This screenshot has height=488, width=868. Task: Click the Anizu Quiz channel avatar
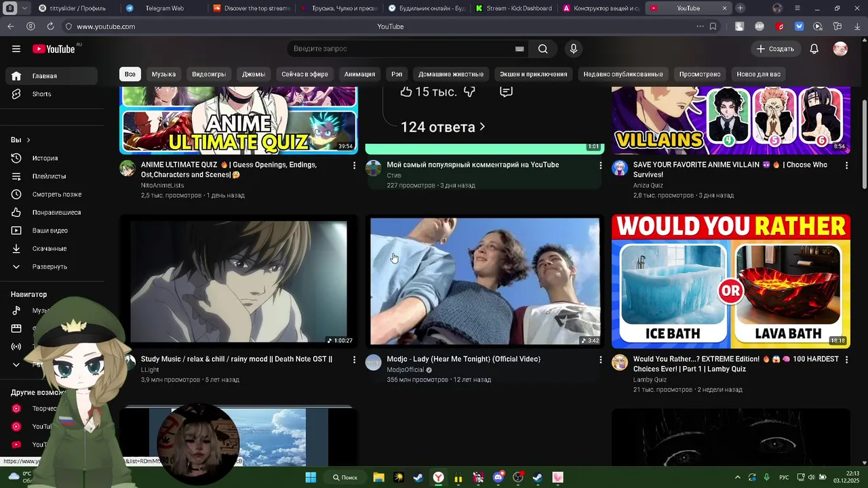620,169
